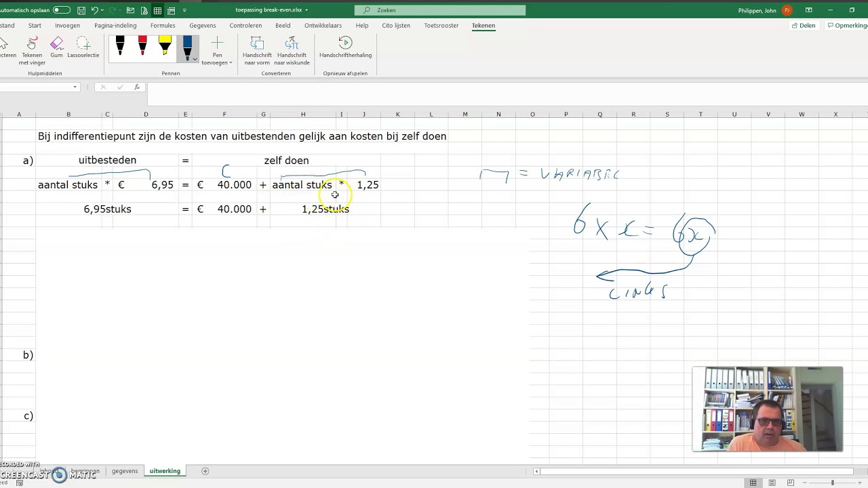Click the Redo arrow icon
The width and height of the screenshot is (868, 488).
coord(114,10)
